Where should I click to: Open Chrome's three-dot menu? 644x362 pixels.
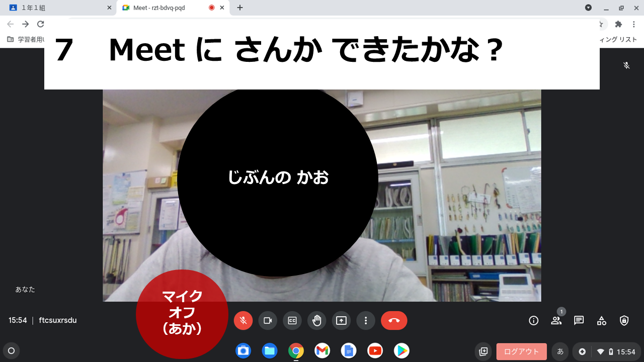pyautogui.click(x=634, y=24)
